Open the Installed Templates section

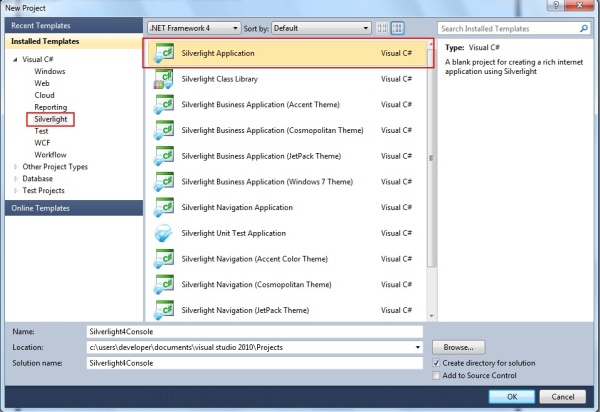click(x=74, y=41)
